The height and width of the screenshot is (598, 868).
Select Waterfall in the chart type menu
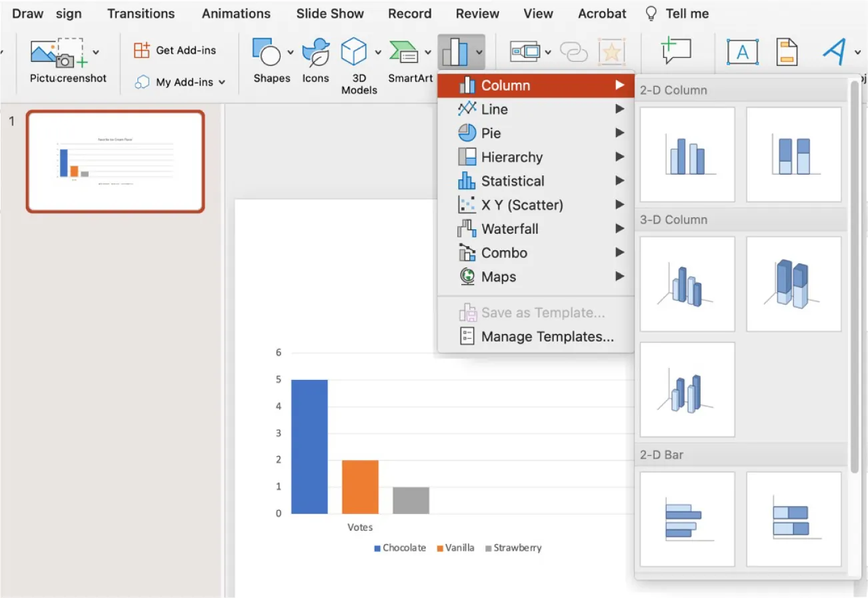[510, 229]
